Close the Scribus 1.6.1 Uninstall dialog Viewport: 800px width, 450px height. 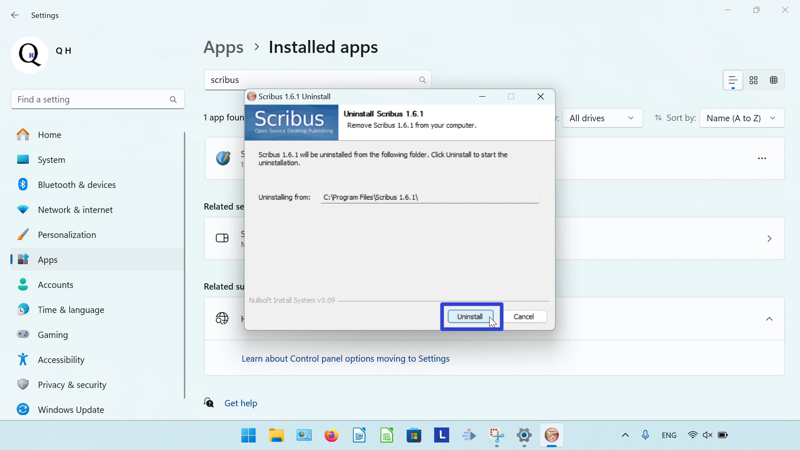[540, 96]
